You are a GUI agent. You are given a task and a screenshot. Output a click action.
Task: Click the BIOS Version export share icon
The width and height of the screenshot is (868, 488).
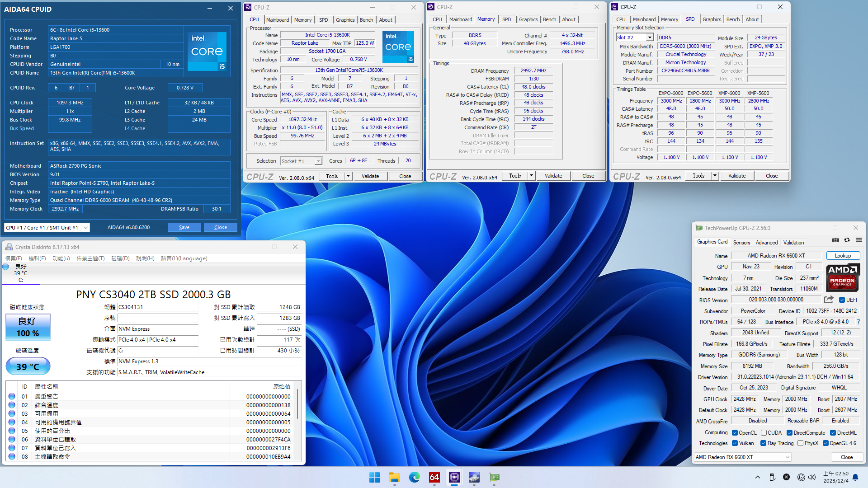tap(829, 300)
